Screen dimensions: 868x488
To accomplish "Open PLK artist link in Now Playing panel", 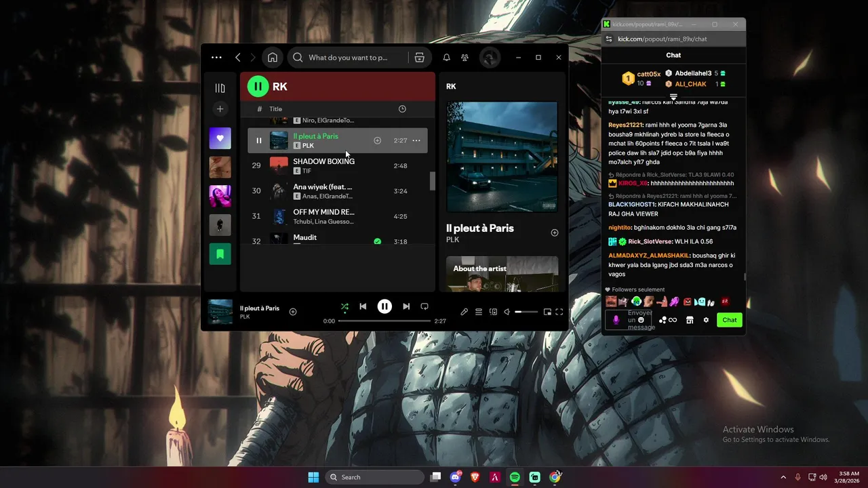I will tap(452, 240).
